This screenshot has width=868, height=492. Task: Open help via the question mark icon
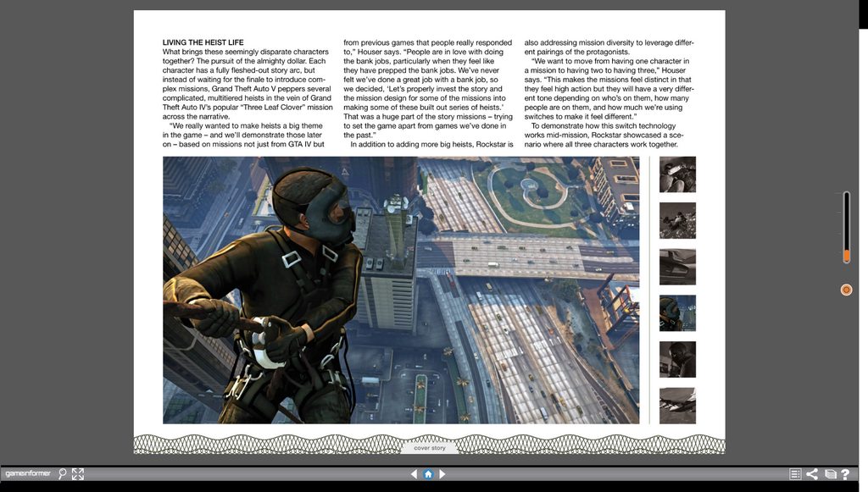click(845, 474)
